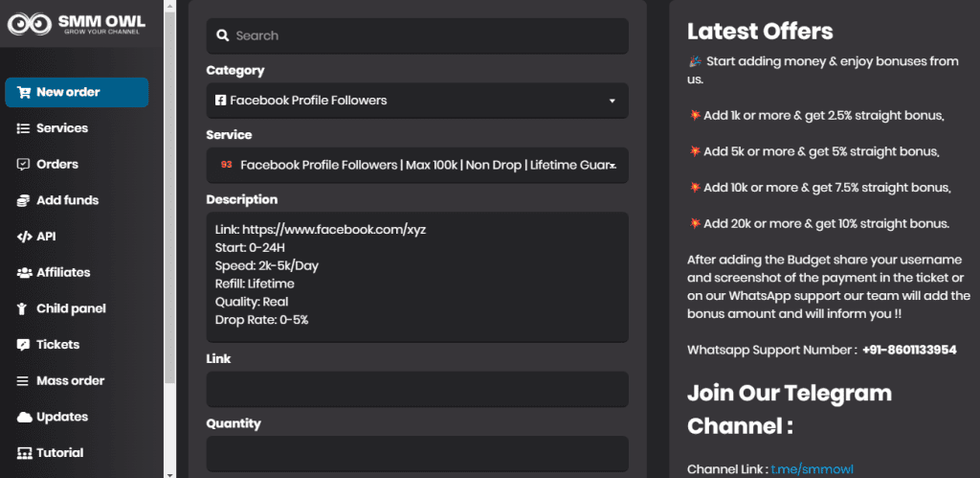
Task: Click the SMM OWL logo
Action: coord(77,23)
